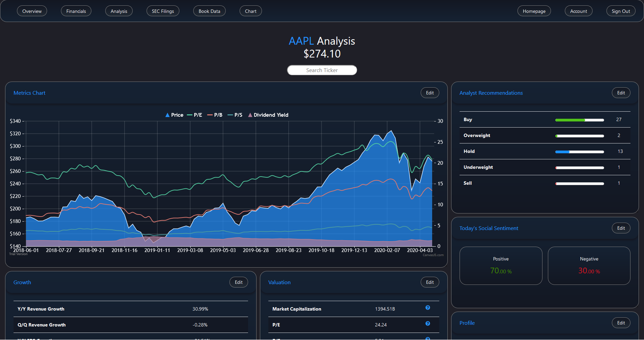Toggle P/S series in chart legend
This screenshot has height=340, width=644.
tap(235, 115)
